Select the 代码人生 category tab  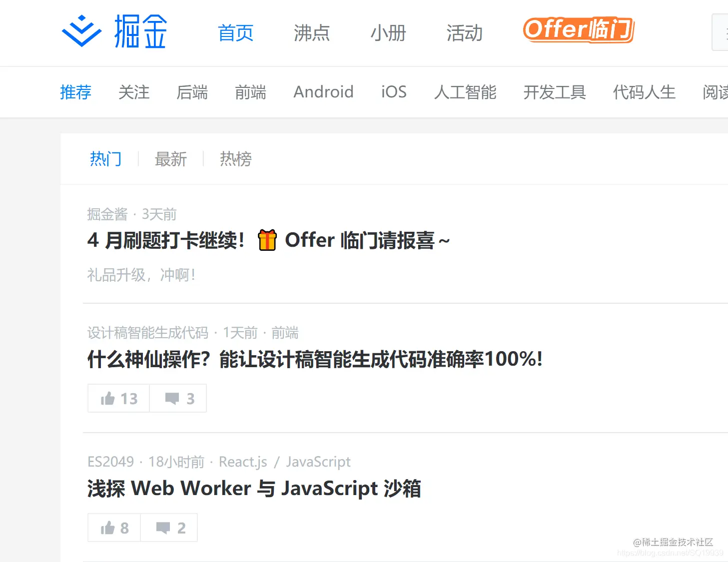pyautogui.click(x=644, y=92)
